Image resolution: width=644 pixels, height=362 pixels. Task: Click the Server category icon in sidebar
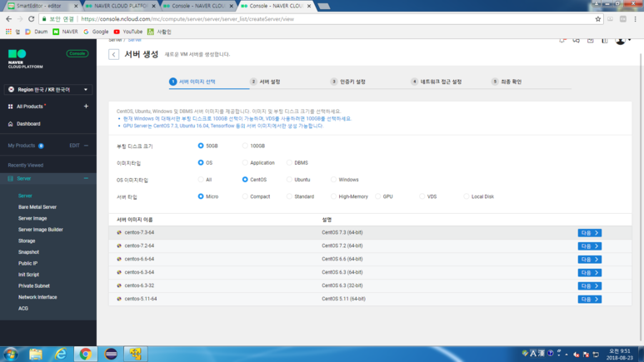pyautogui.click(x=10, y=179)
